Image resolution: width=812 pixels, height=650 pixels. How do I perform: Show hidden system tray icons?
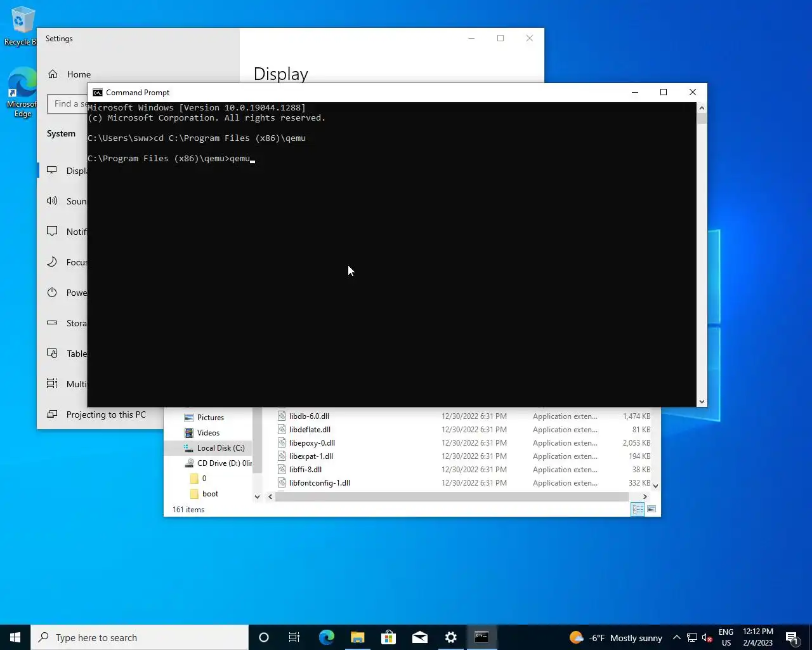pyautogui.click(x=677, y=638)
